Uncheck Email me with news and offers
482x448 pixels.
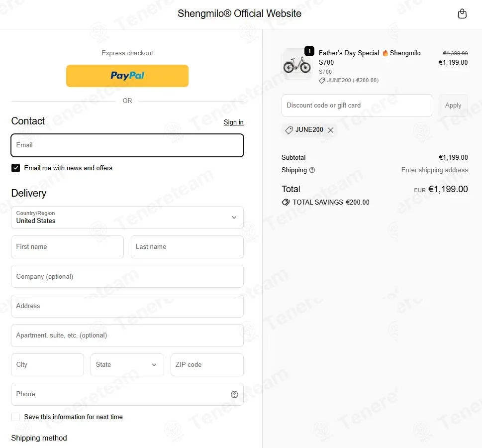(x=16, y=168)
